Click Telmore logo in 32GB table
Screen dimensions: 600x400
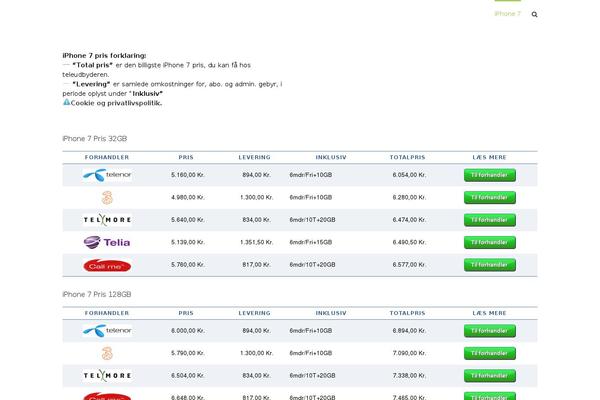click(x=107, y=220)
